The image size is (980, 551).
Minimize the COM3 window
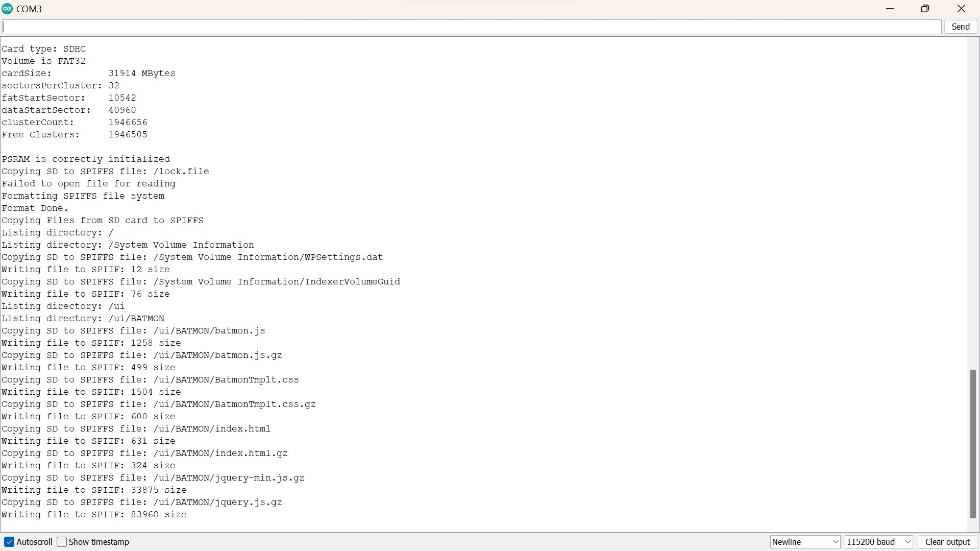click(x=890, y=9)
